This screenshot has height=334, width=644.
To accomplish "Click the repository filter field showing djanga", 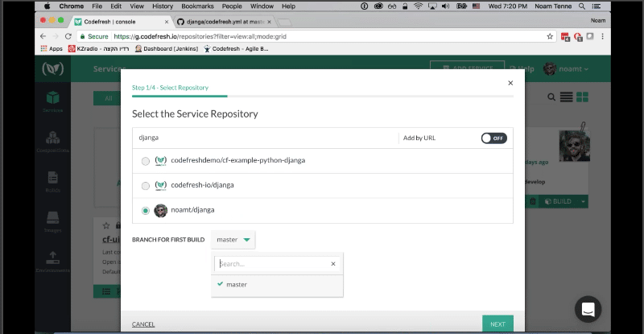I will (265, 138).
